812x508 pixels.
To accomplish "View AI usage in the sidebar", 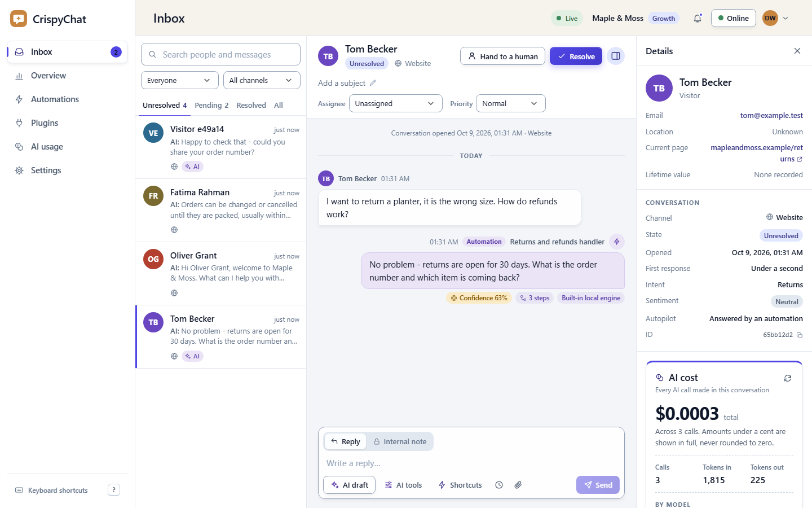I will click(67, 147).
